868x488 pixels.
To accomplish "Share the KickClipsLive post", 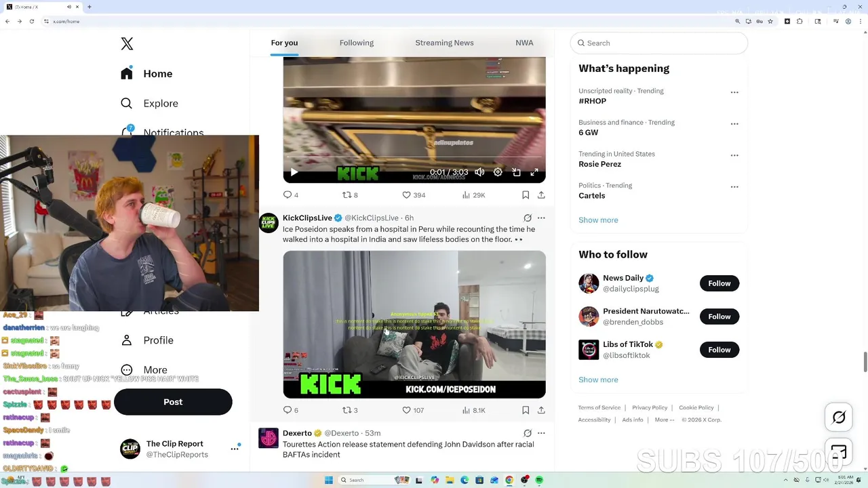I will (x=541, y=410).
